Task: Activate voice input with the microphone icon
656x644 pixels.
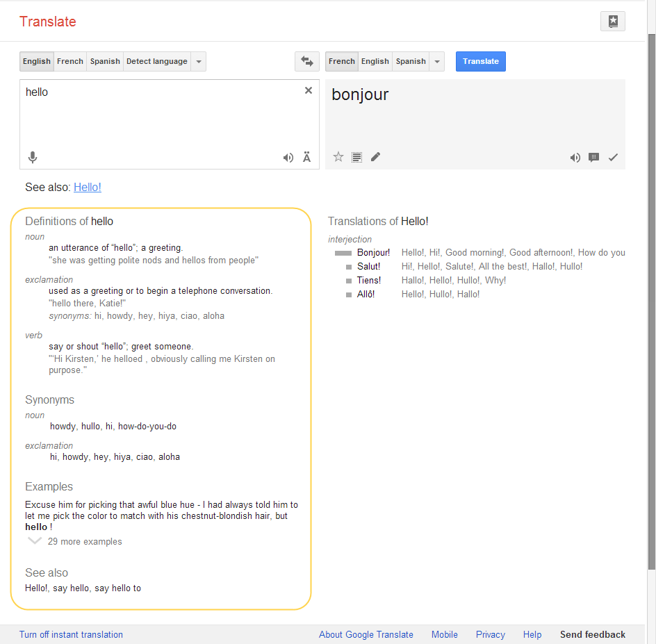Action: coord(32,158)
